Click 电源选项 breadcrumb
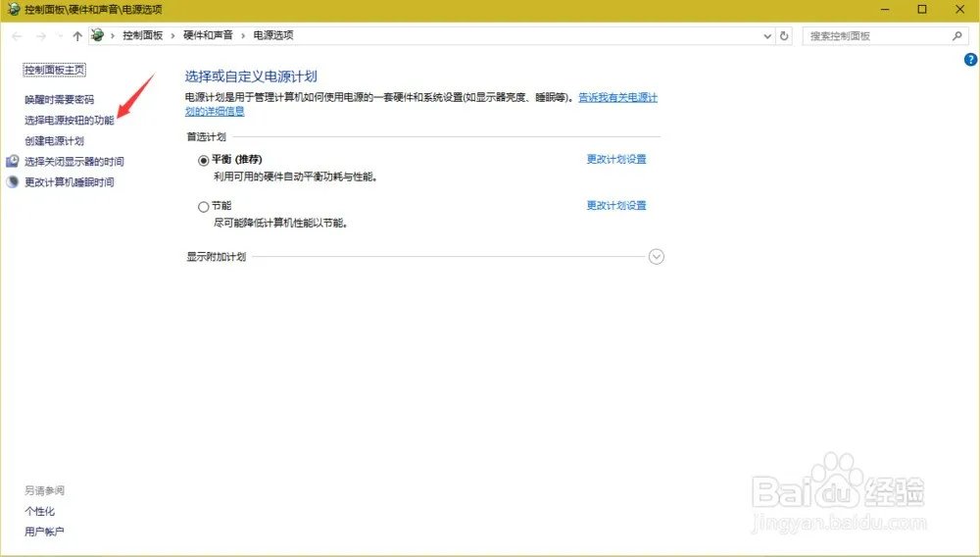This screenshot has height=557, width=980. (273, 35)
